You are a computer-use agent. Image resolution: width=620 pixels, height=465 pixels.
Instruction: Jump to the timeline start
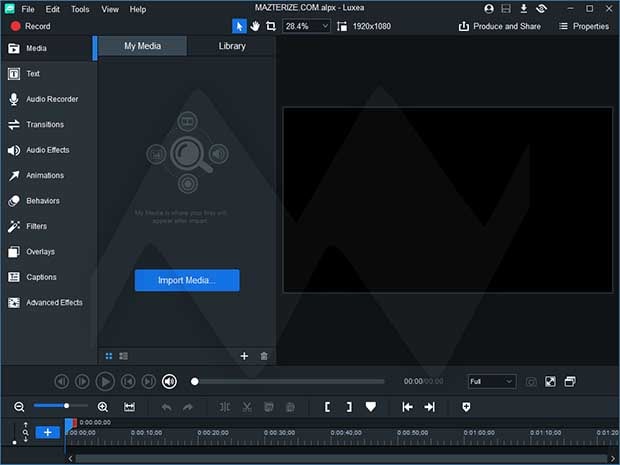coord(407,407)
